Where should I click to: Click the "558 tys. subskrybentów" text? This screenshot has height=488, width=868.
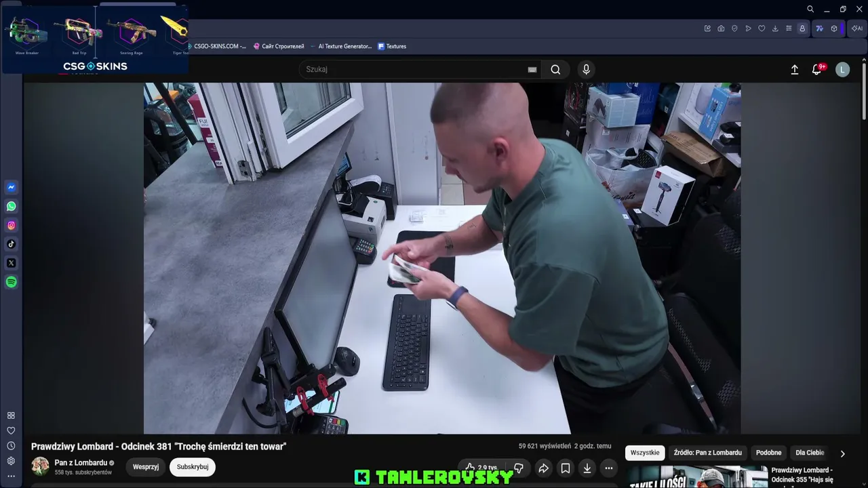(83, 472)
